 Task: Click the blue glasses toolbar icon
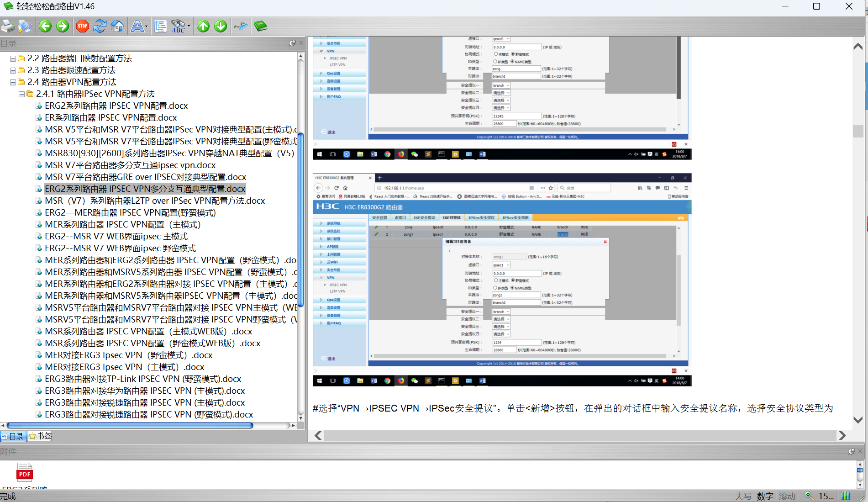[x=241, y=26]
